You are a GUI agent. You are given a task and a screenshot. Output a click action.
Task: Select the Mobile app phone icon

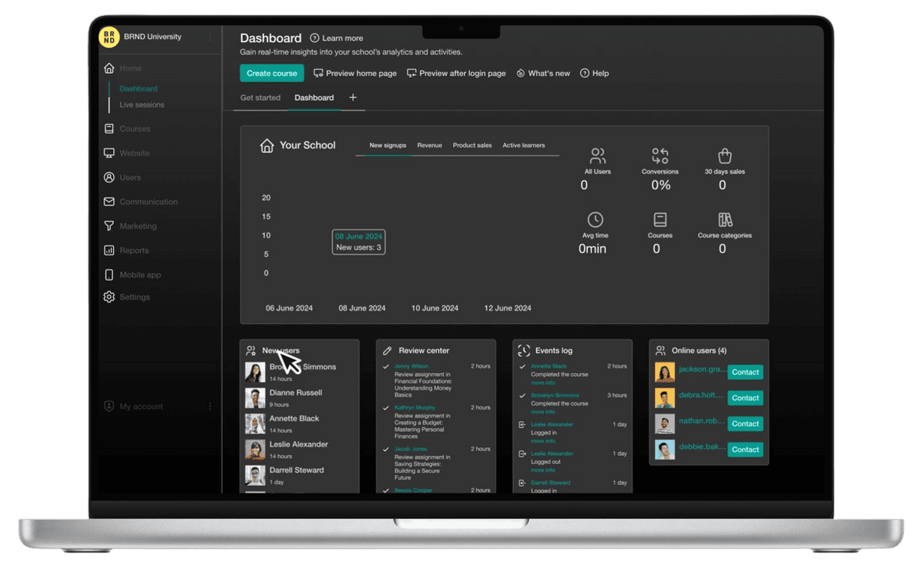[109, 275]
